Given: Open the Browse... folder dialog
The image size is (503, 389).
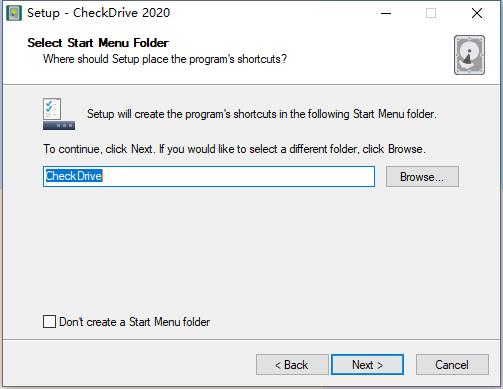Looking at the screenshot, I should tap(422, 177).
